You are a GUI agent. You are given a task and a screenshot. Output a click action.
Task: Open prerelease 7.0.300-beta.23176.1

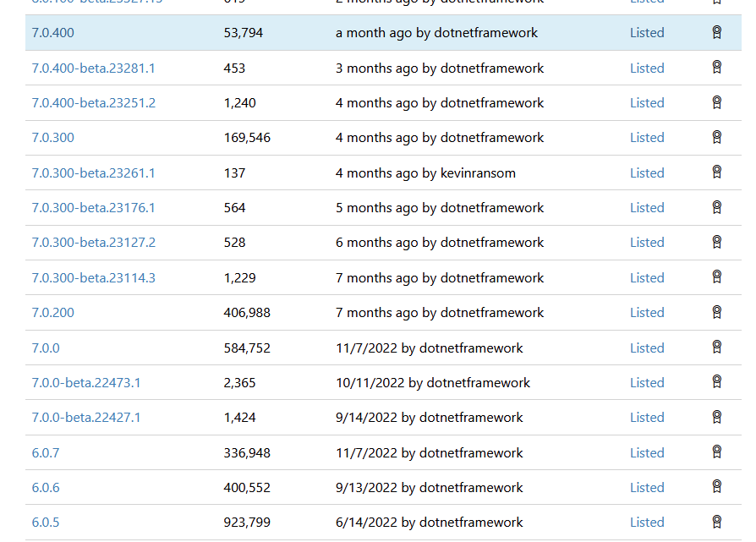[93, 207]
